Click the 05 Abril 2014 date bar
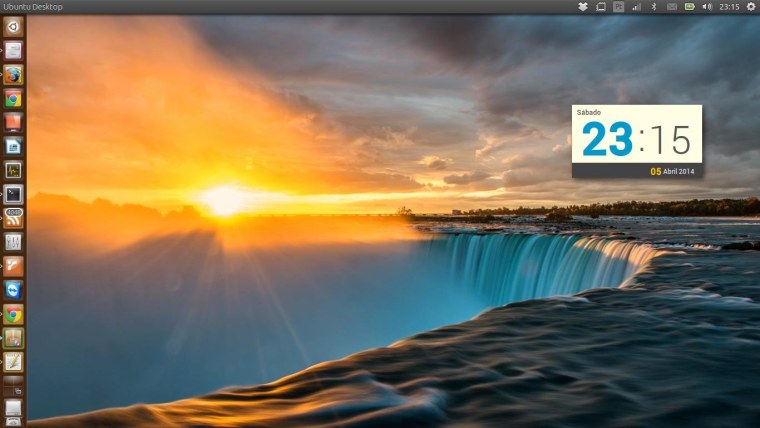Viewport: 760px width, 428px height. [673, 171]
